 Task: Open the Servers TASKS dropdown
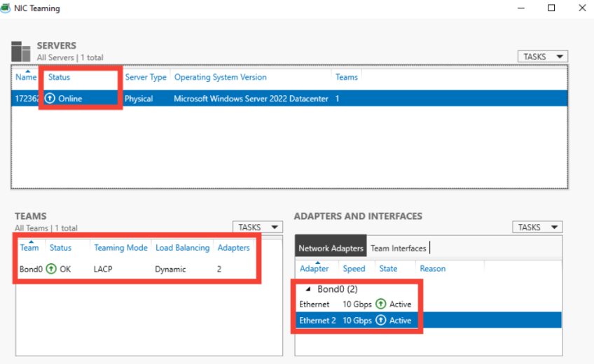pyautogui.click(x=544, y=57)
